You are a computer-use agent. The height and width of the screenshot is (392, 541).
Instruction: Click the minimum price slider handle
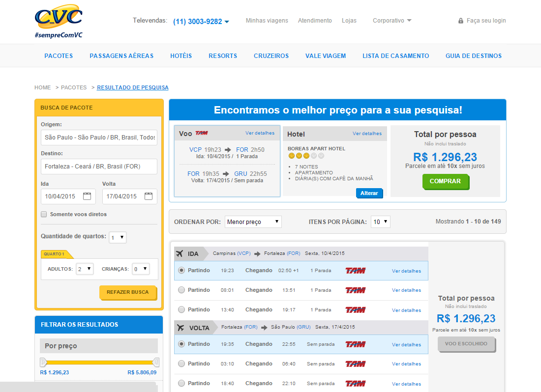pyautogui.click(x=43, y=362)
